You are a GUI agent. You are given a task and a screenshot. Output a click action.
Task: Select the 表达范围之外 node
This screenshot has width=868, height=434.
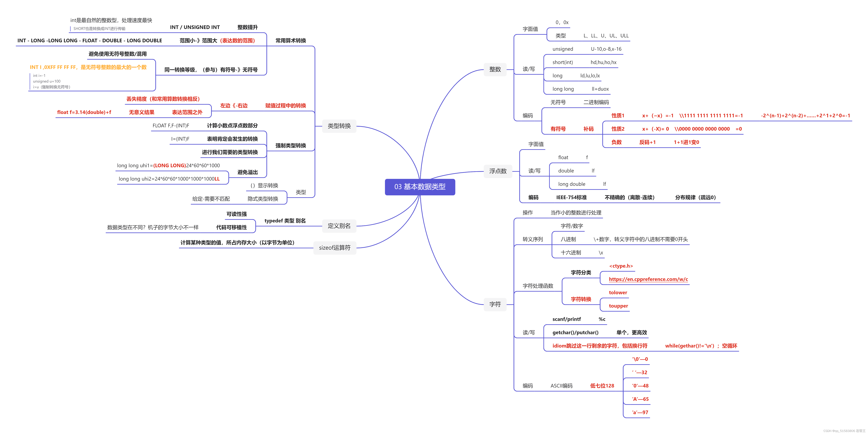pyautogui.click(x=187, y=112)
